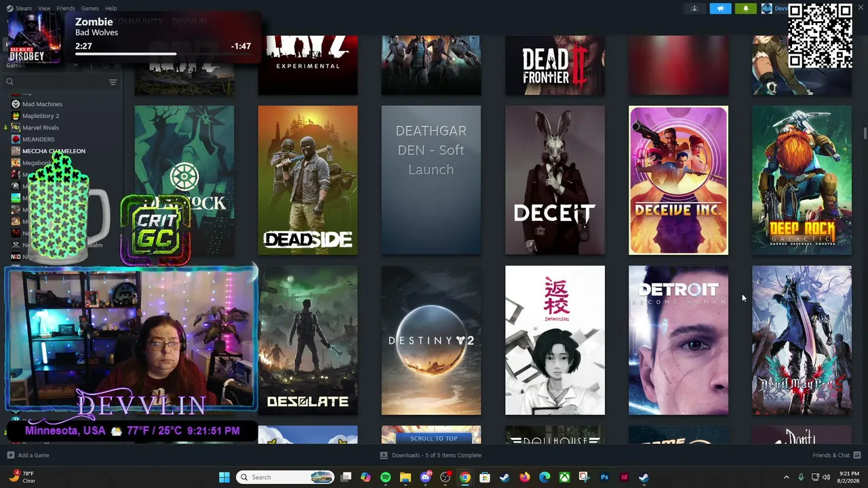This screenshot has width=868, height=488.
Task: Open the Help menu
Action: pyautogui.click(x=111, y=8)
